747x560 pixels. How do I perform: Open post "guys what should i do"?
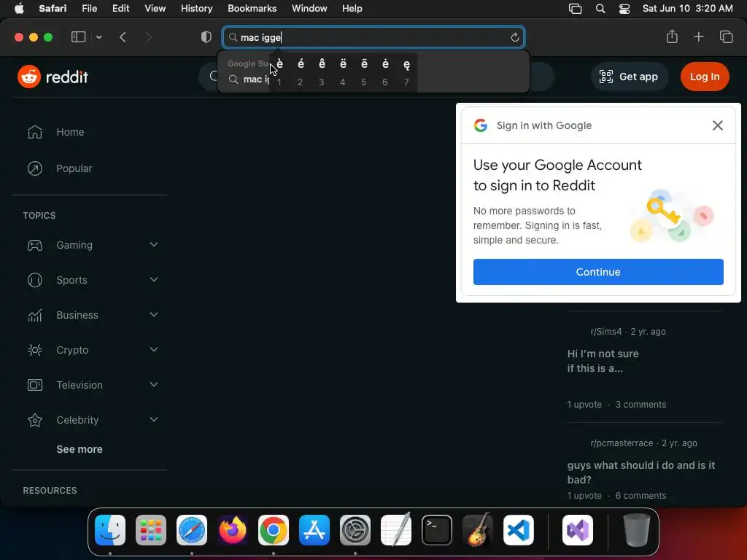point(640,472)
